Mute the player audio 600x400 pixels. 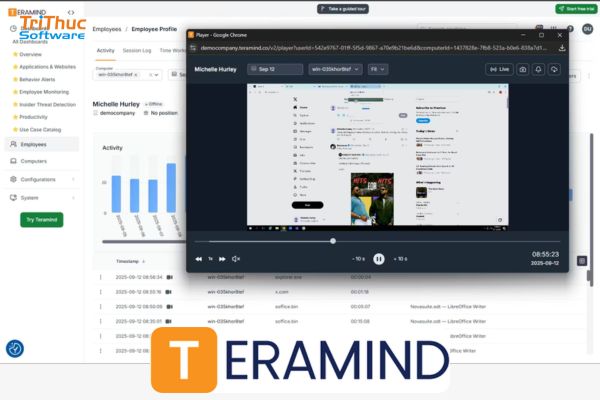click(236, 259)
